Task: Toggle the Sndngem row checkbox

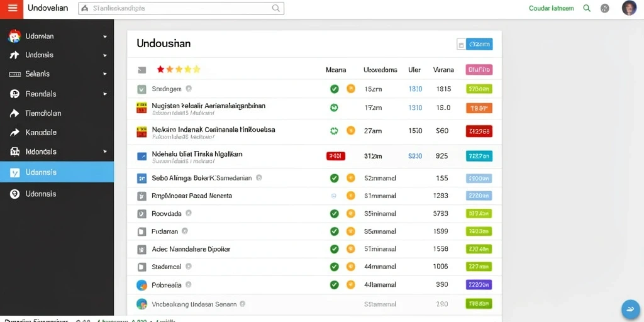Action: pos(142,88)
